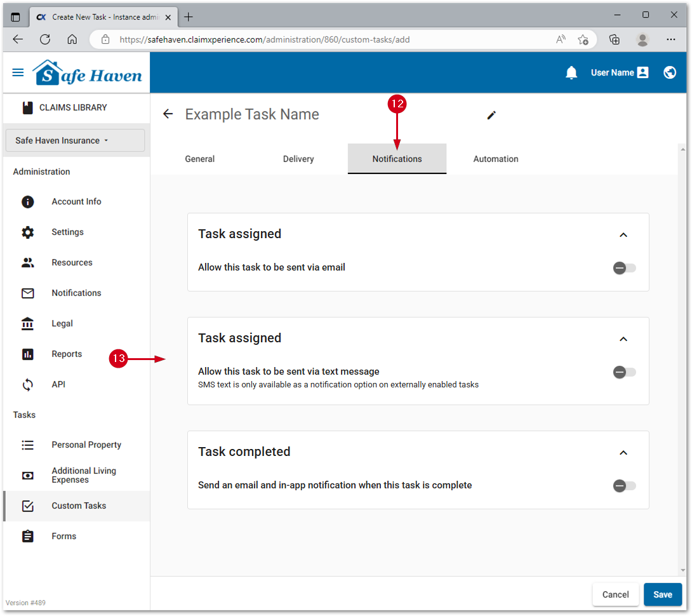The height and width of the screenshot is (616, 692).
Task: Open the Legal section icon
Action: pyautogui.click(x=28, y=323)
